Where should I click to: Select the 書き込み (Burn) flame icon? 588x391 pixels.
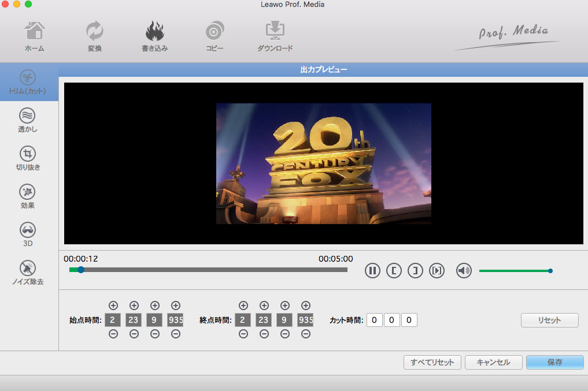tap(154, 32)
